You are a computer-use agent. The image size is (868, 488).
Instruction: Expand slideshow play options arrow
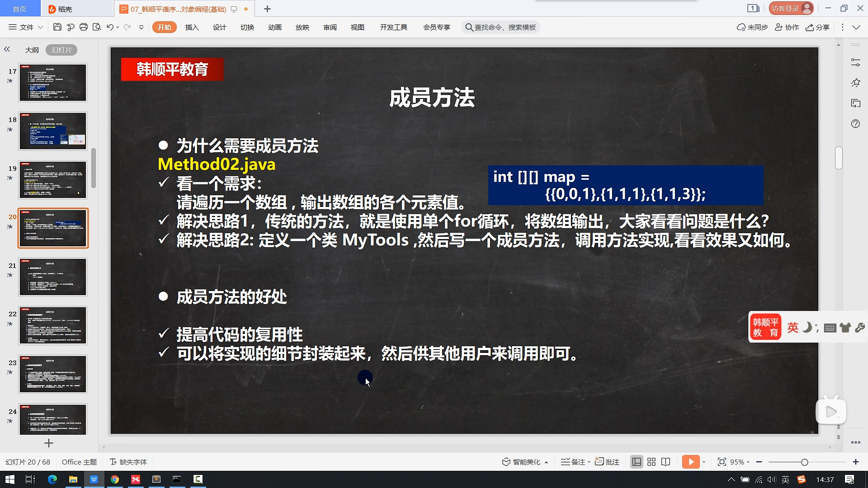[704, 462]
